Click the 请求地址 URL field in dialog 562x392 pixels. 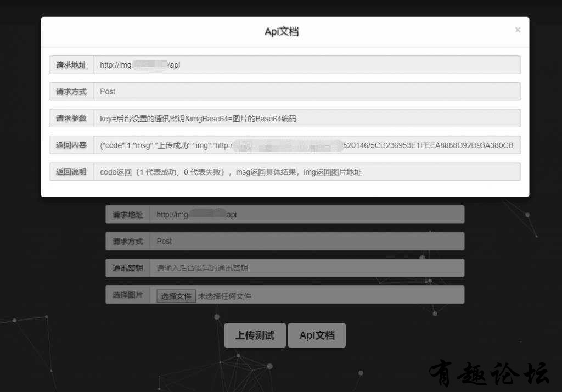307,65
